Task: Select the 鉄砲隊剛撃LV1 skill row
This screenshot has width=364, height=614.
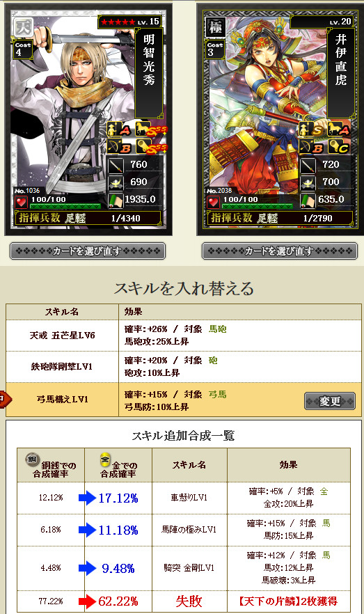Action: (184, 367)
